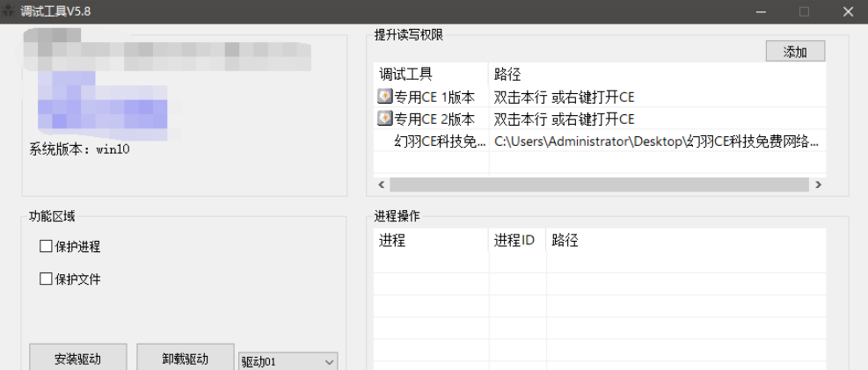868x370 pixels.
Task: Click the horizontal scrollbar thumb
Action: [598, 185]
